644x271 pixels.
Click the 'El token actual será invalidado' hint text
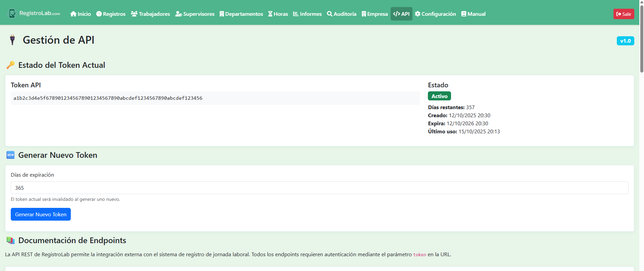pyautogui.click(x=65, y=199)
